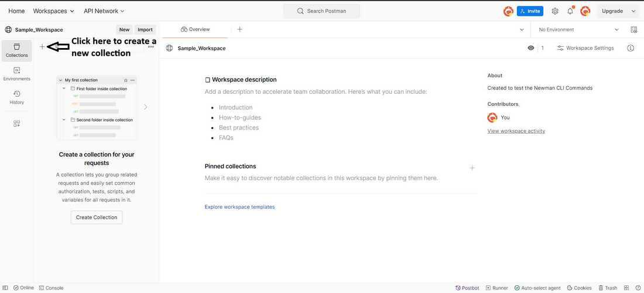Open the dropdown arrow beside Upgrade

click(633, 11)
